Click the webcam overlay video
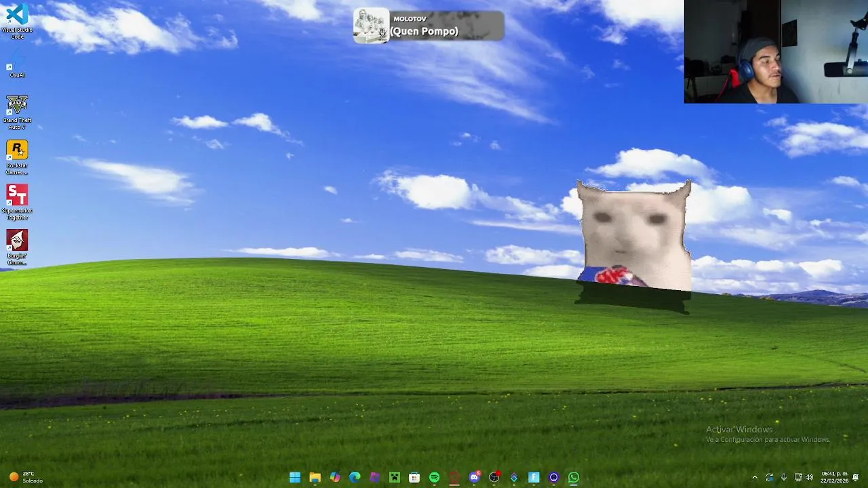Image resolution: width=868 pixels, height=488 pixels. (x=776, y=52)
